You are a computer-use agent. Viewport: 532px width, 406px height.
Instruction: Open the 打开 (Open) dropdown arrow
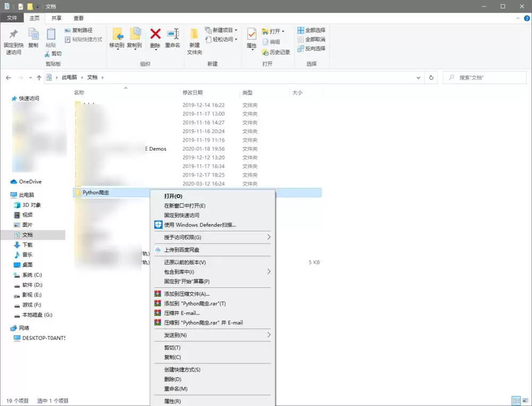282,30
